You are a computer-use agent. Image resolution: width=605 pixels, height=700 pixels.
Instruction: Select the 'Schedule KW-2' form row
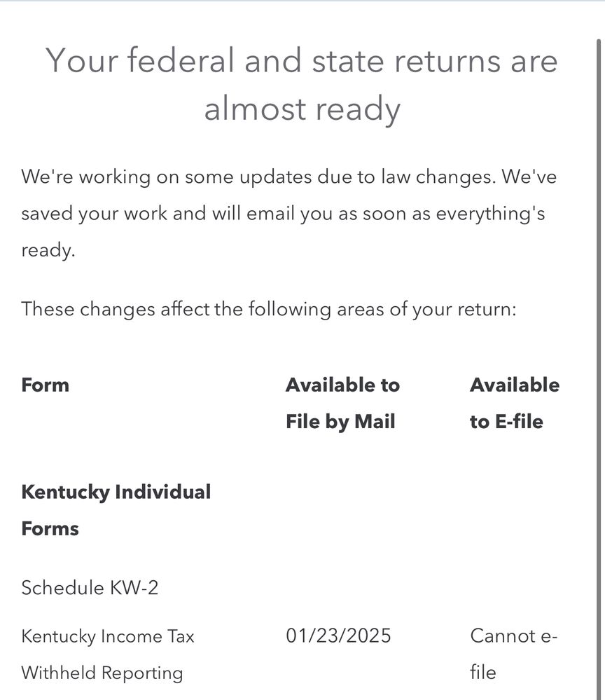pos(90,587)
